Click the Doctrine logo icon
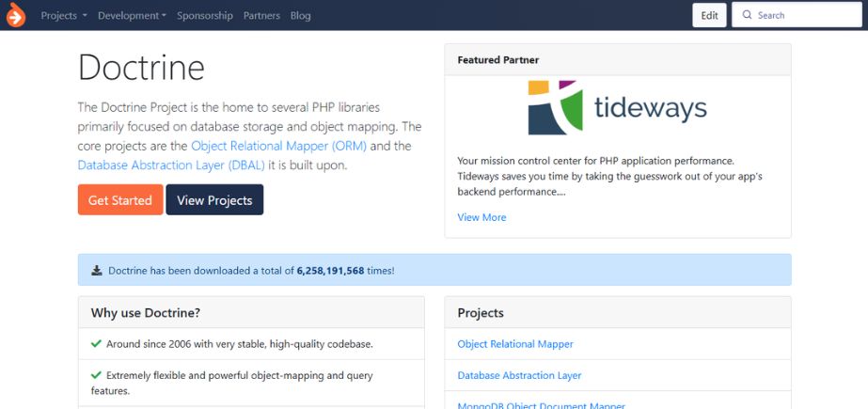The height and width of the screenshot is (409, 868). [x=16, y=15]
